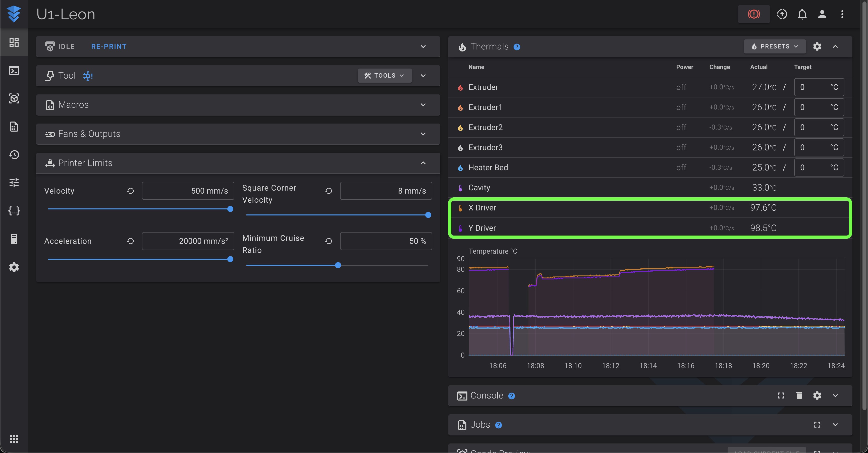
Task: Open the settings gear in sidebar
Action: [14, 267]
